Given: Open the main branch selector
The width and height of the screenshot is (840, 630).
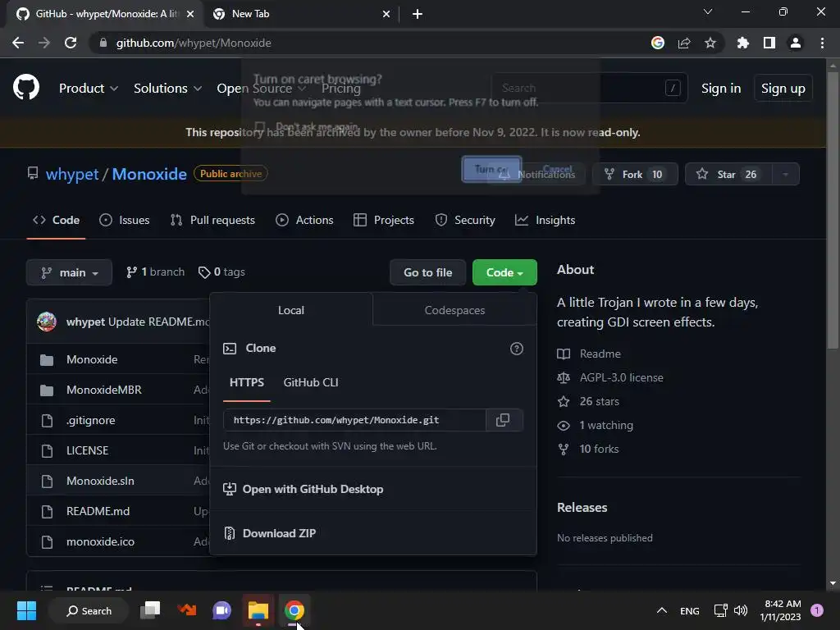Looking at the screenshot, I should coord(69,272).
